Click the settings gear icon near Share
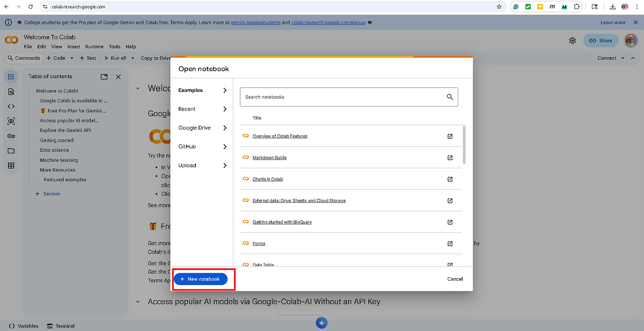Image resolution: width=644 pixels, height=331 pixels. pos(572,41)
